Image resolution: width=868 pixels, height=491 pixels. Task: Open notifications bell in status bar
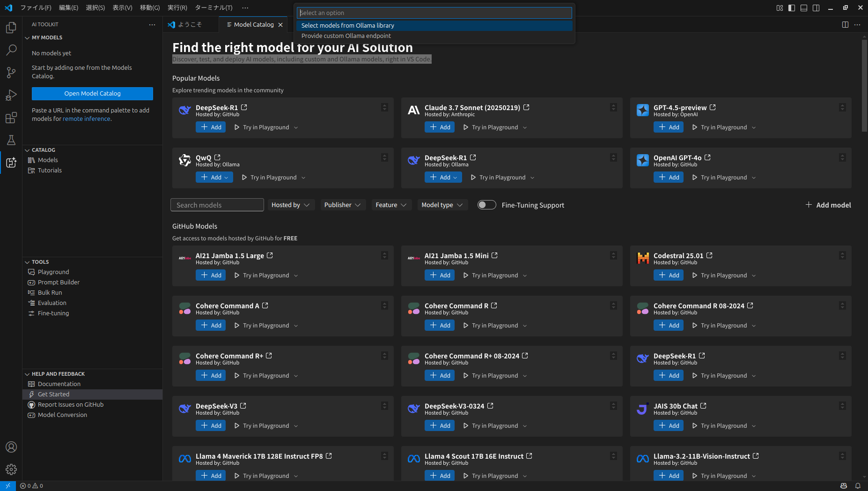click(858, 486)
